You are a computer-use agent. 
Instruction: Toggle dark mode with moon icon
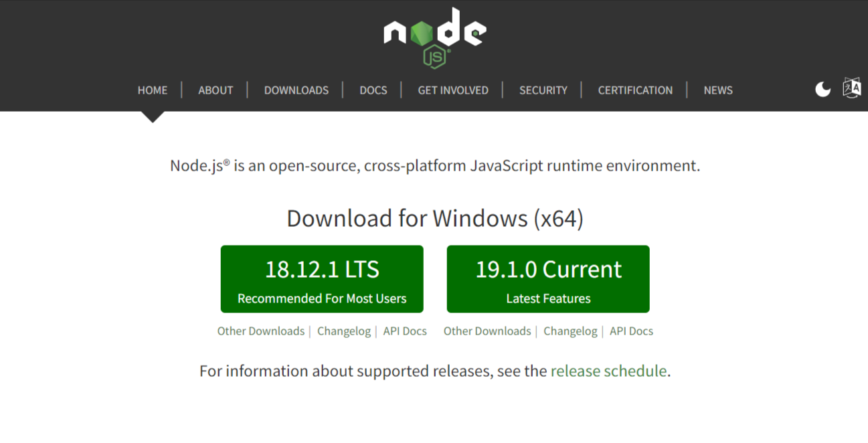pyautogui.click(x=822, y=89)
